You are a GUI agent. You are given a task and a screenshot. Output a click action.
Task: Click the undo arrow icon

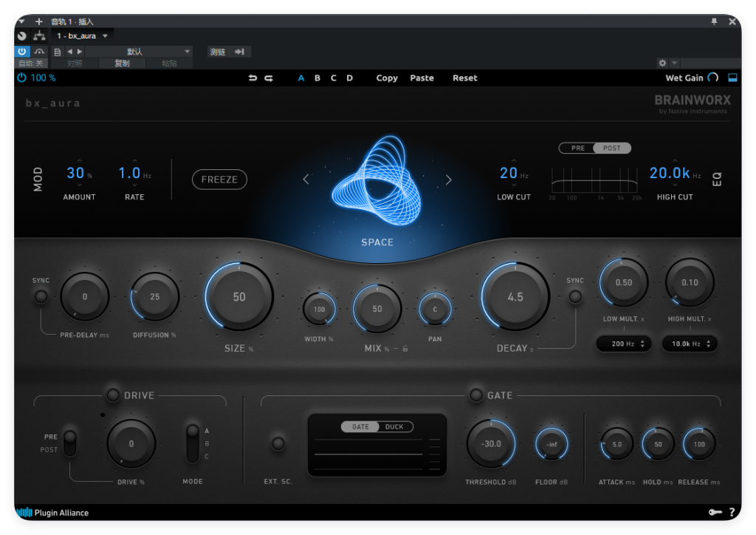[x=252, y=78]
